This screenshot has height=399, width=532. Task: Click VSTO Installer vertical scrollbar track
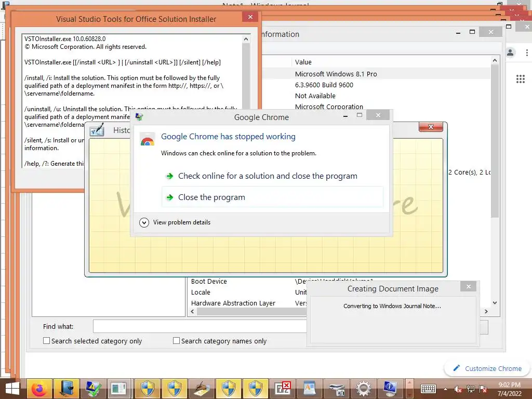tap(246, 102)
